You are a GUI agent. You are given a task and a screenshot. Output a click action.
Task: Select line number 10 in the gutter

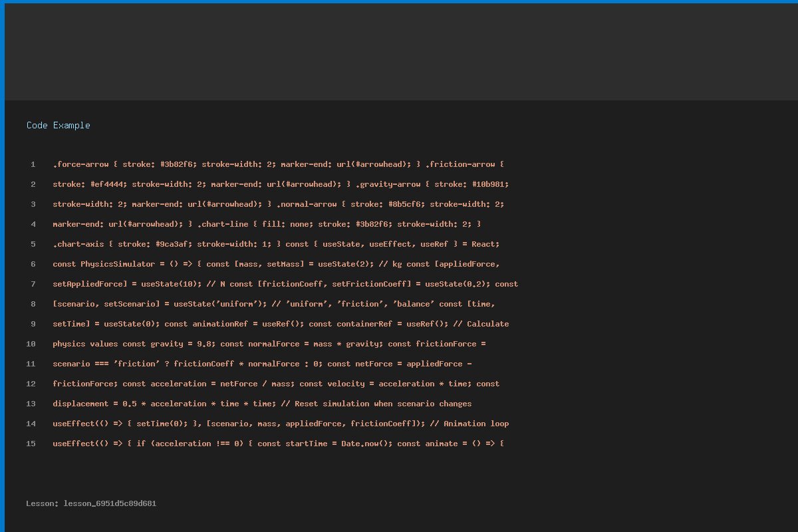[x=31, y=344]
